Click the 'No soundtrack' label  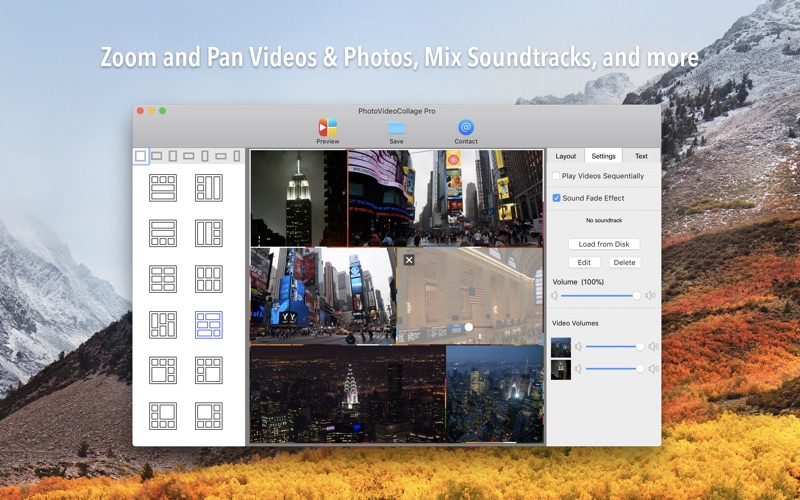[x=604, y=220]
